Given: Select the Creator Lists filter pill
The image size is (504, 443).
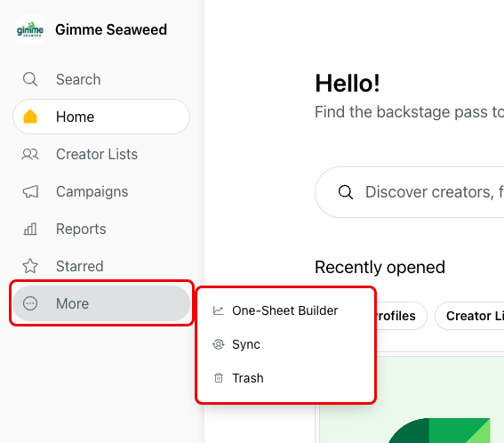Looking at the screenshot, I should pos(469,316).
